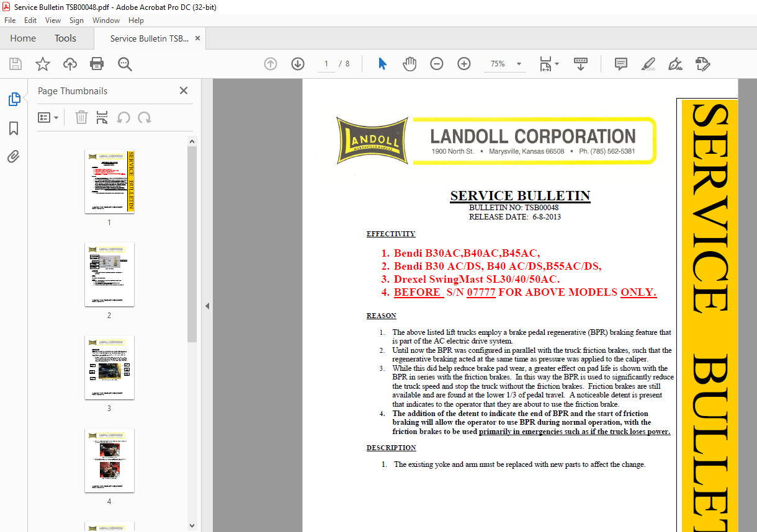The height and width of the screenshot is (532, 757).
Task: Open the Window menu
Action: click(x=106, y=20)
